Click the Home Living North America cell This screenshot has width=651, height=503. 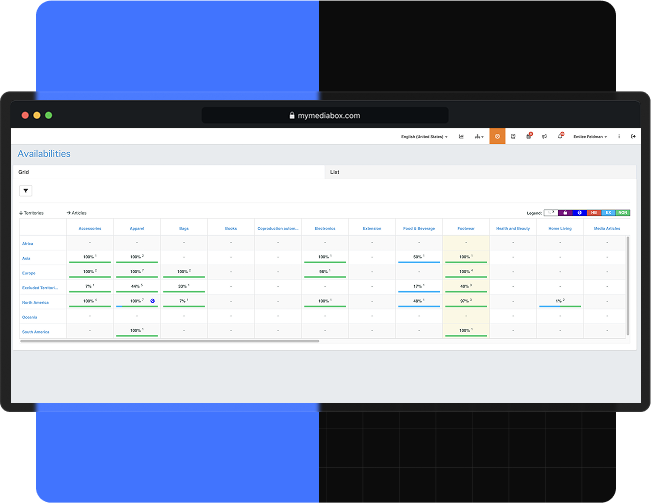point(559,301)
